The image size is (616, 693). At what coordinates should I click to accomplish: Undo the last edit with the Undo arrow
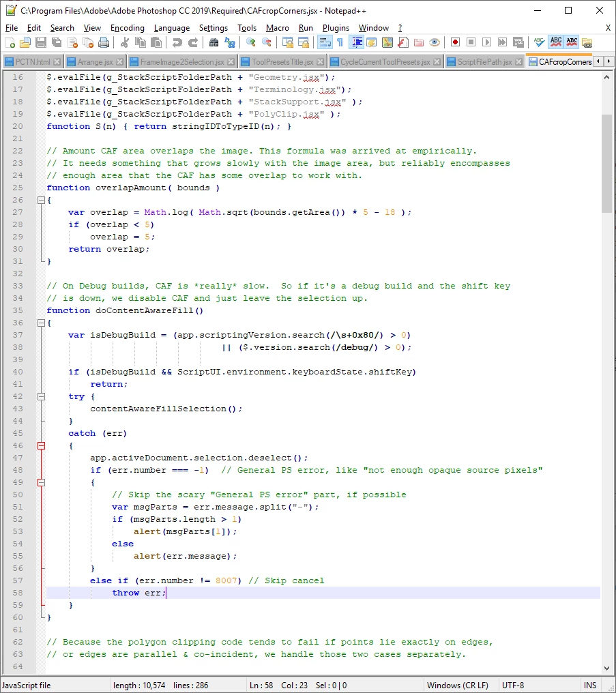(x=177, y=42)
